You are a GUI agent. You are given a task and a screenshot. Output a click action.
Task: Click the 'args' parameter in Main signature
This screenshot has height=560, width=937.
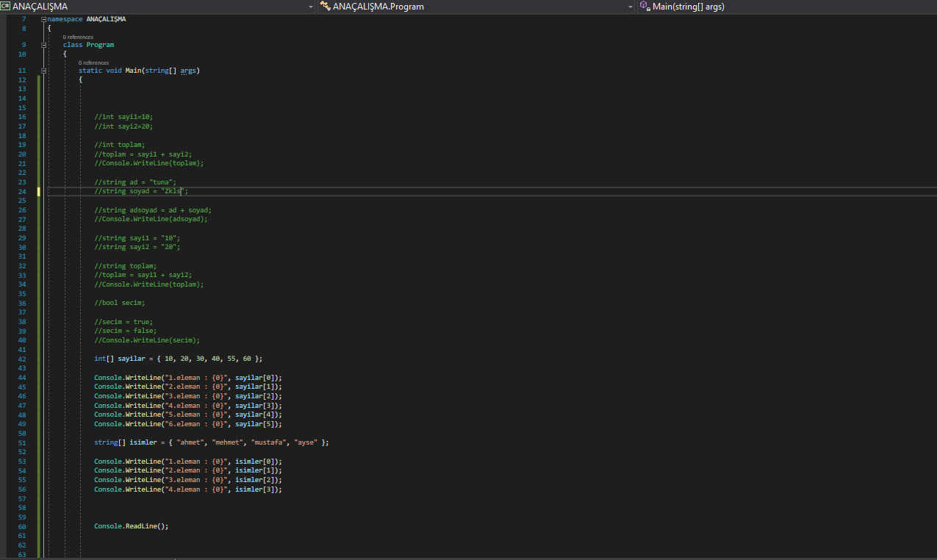pyautogui.click(x=188, y=71)
